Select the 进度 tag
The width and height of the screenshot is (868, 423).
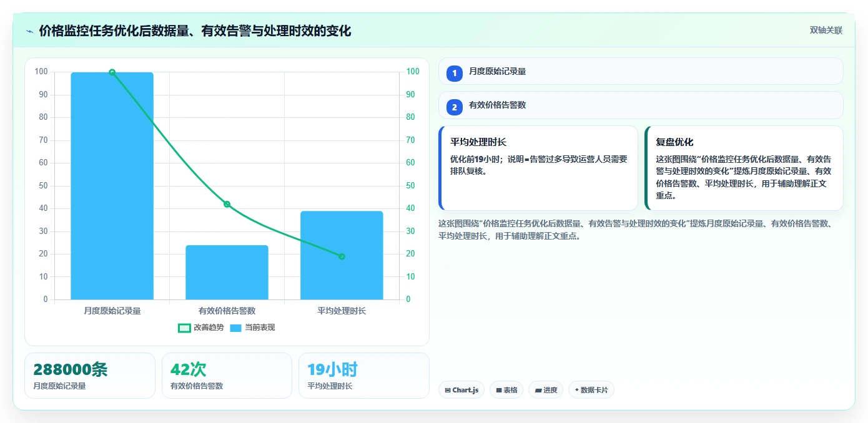[x=546, y=390]
